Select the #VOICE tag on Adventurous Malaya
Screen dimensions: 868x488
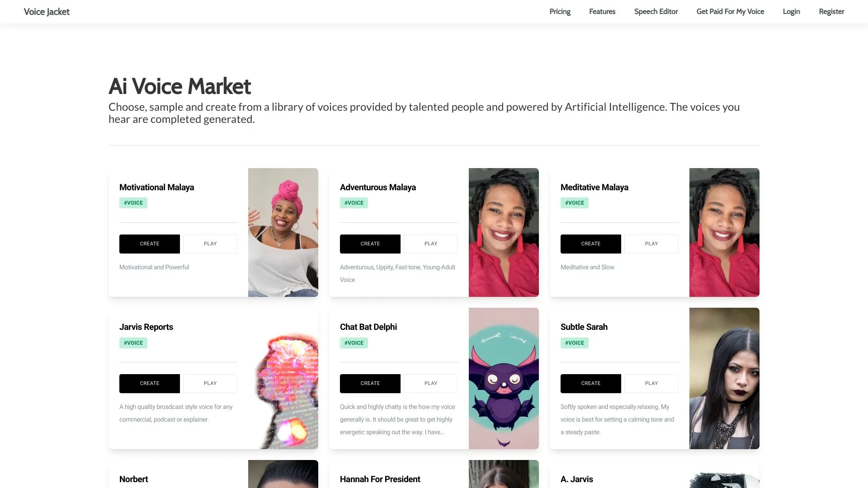[354, 202]
